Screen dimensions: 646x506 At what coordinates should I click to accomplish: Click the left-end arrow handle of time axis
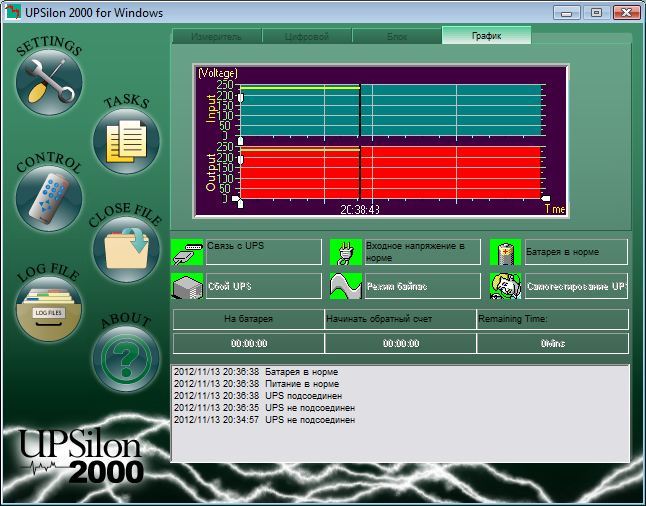235,199
